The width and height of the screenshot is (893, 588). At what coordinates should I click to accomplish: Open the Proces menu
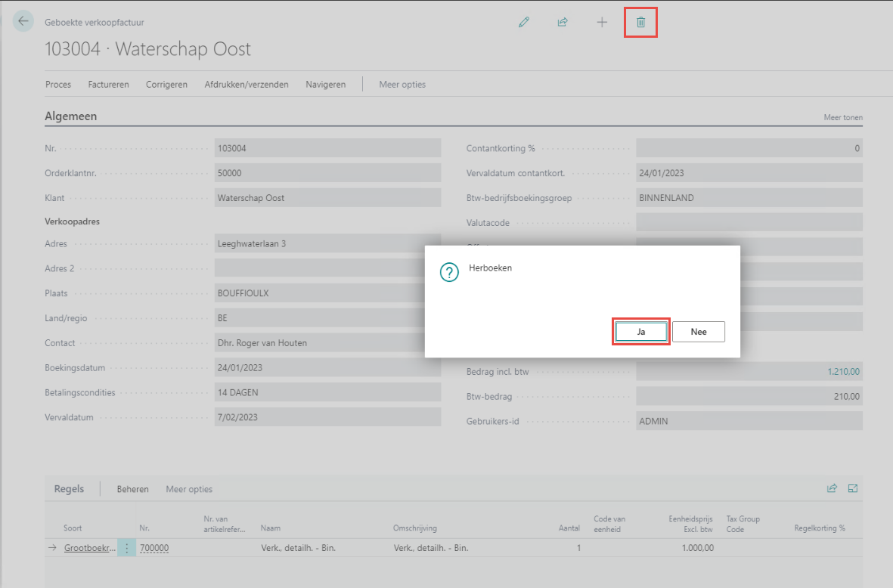[58, 85]
